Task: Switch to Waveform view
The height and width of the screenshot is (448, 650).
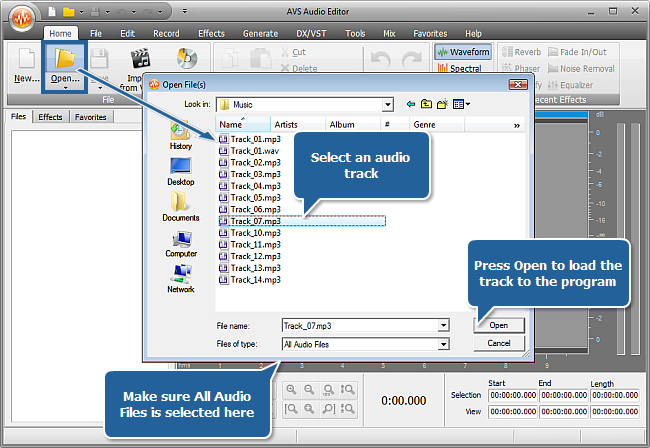Action: (x=463, y=52)
